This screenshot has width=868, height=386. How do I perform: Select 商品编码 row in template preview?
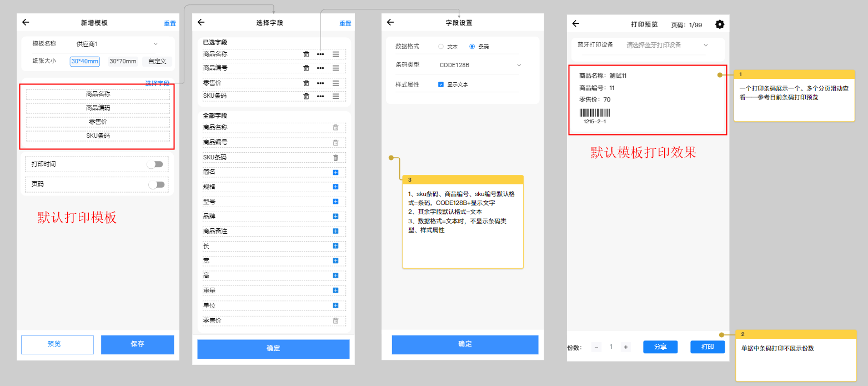click(98, 108)
